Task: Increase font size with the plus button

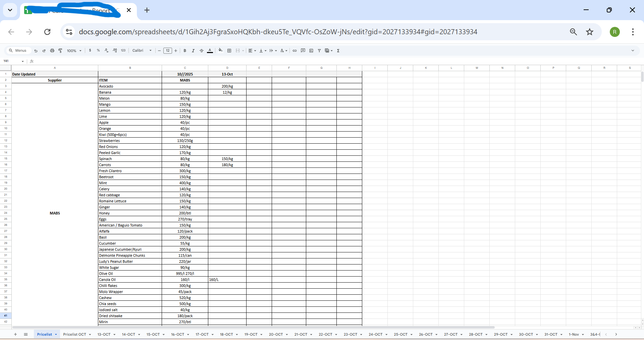Action: [x=176, y=51]
